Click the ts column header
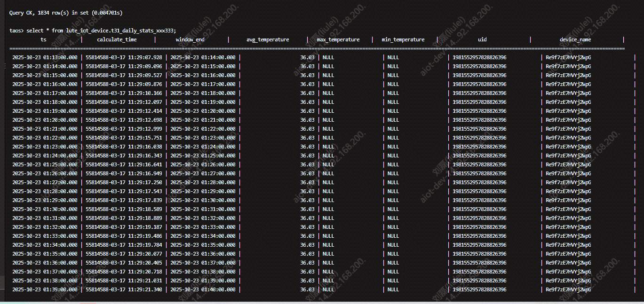This screenshot has width=644, height=304. (x=43, y=40)
